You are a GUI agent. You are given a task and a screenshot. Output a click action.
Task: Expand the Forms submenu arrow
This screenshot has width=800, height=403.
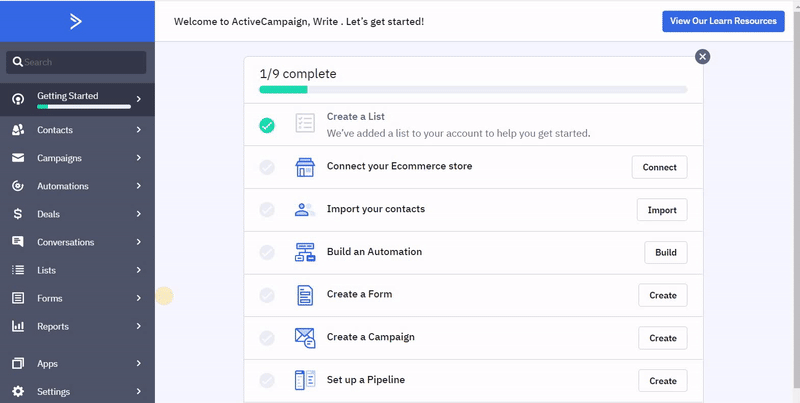[139, 298]
